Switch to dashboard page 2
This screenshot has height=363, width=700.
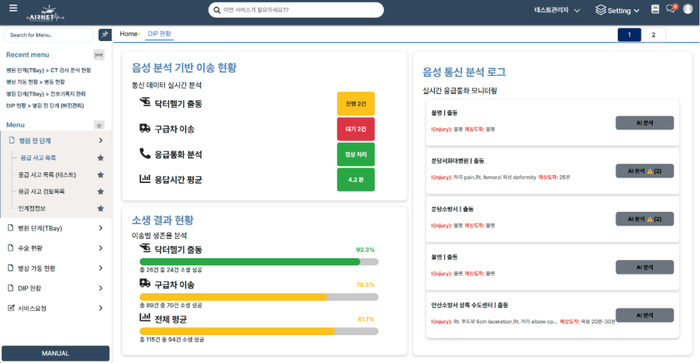653,35
